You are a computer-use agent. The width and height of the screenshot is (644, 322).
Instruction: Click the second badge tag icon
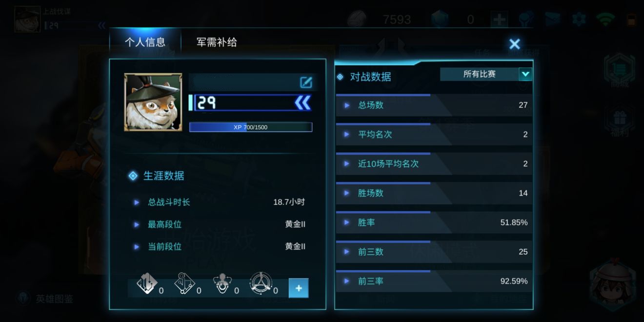184,283
